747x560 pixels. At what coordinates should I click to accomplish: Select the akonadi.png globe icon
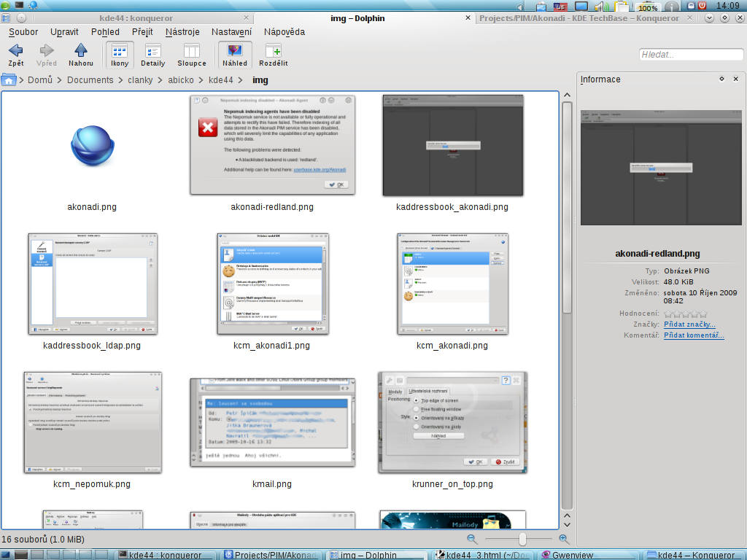tap(93, 146)
